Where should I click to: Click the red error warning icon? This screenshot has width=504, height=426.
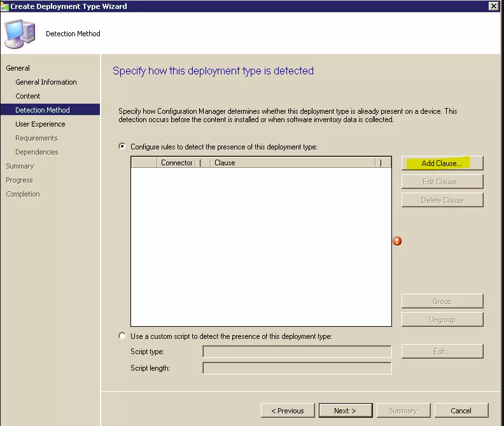pyautogui.click(x=397, y=241)
